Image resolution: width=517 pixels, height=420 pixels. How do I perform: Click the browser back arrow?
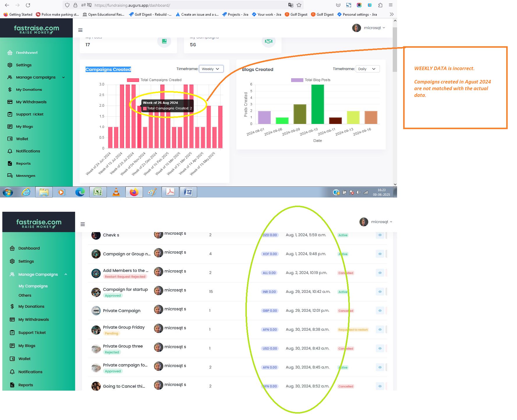click(x=7, y=5)
